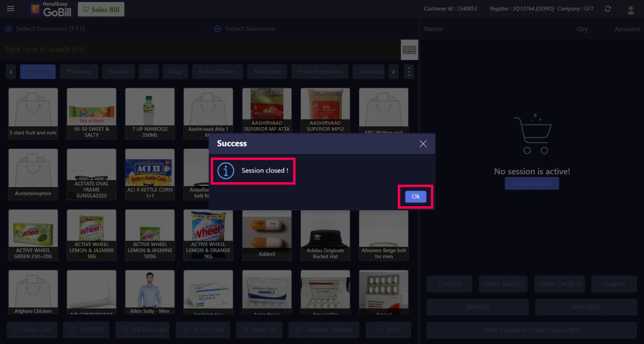644x344 pixels.
Task: Click Hold Bill button
Action: click(87, 330)
